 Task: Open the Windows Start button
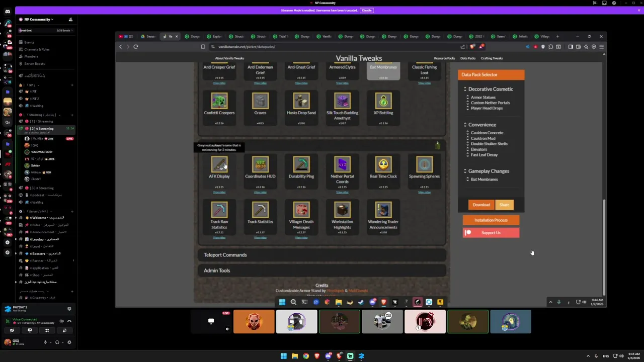(284, 356)
